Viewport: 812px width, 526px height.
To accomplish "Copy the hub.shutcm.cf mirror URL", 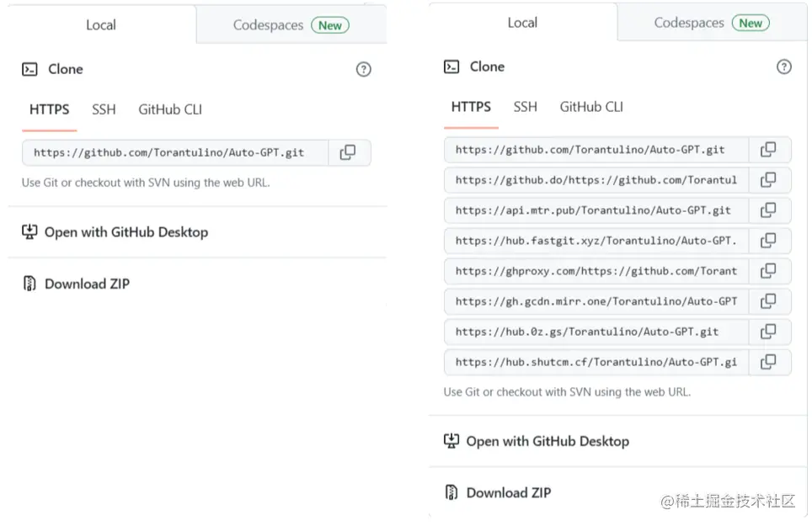I will click(x=768, y=362).
